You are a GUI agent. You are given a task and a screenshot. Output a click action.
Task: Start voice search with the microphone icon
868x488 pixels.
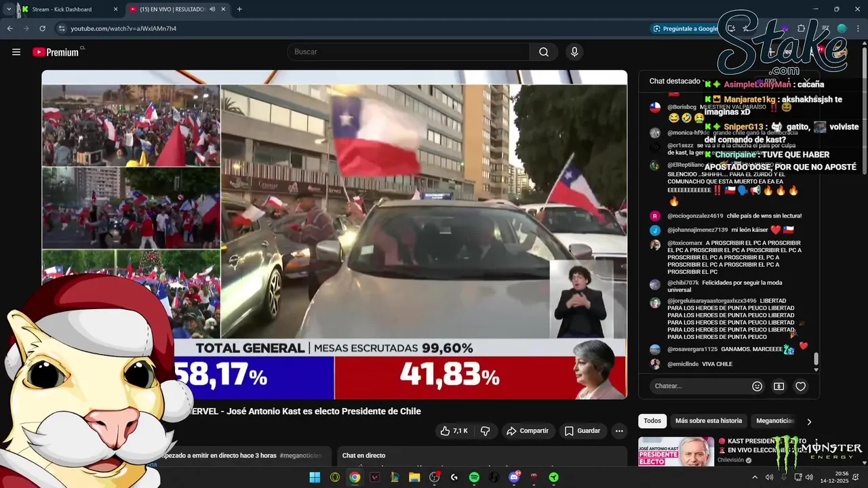click(574, 52)
